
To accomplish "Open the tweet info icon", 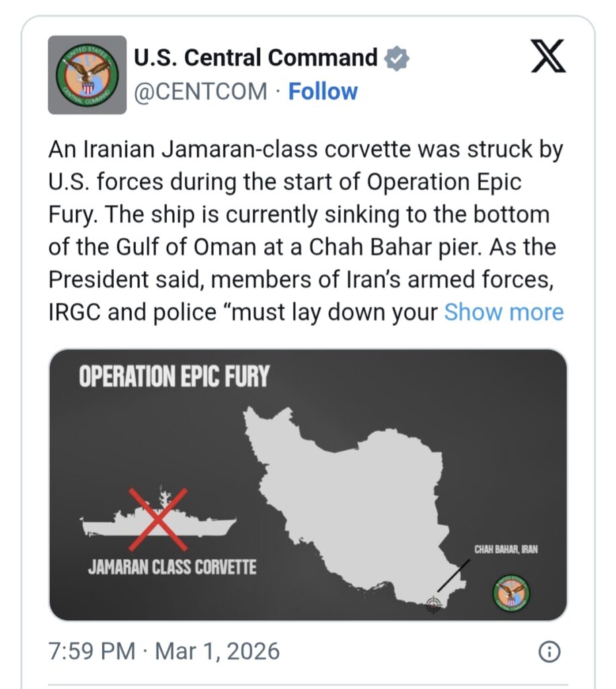I will pyautogui.click(x=550, y=651).
